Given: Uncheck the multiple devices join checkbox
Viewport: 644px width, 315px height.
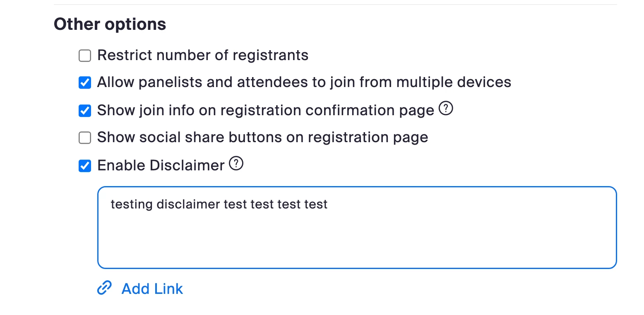Looking at the screenshot, I should point(85,83).
